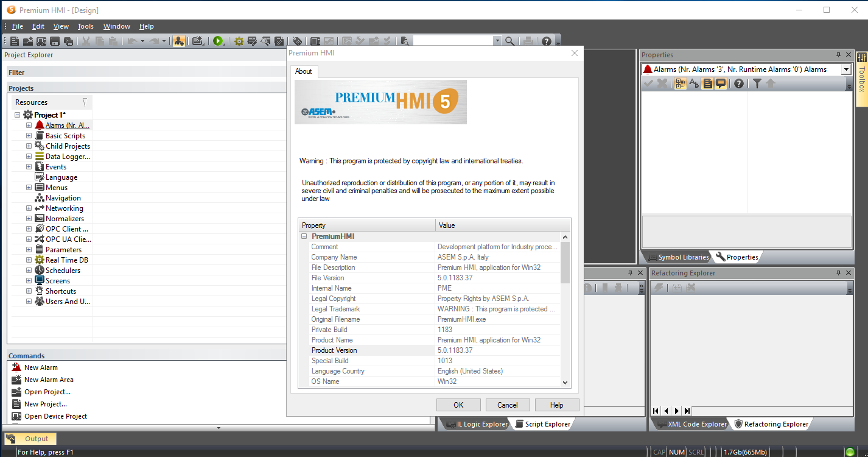Click the toolbar Help question mark icon
The image size is (868, 457).
[547, 41]
